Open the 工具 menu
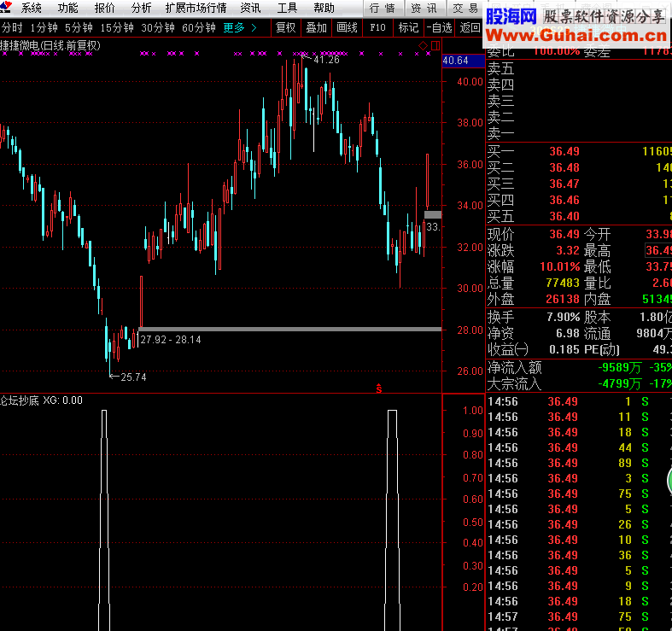 pyautogui.click(x=287, y=8)
